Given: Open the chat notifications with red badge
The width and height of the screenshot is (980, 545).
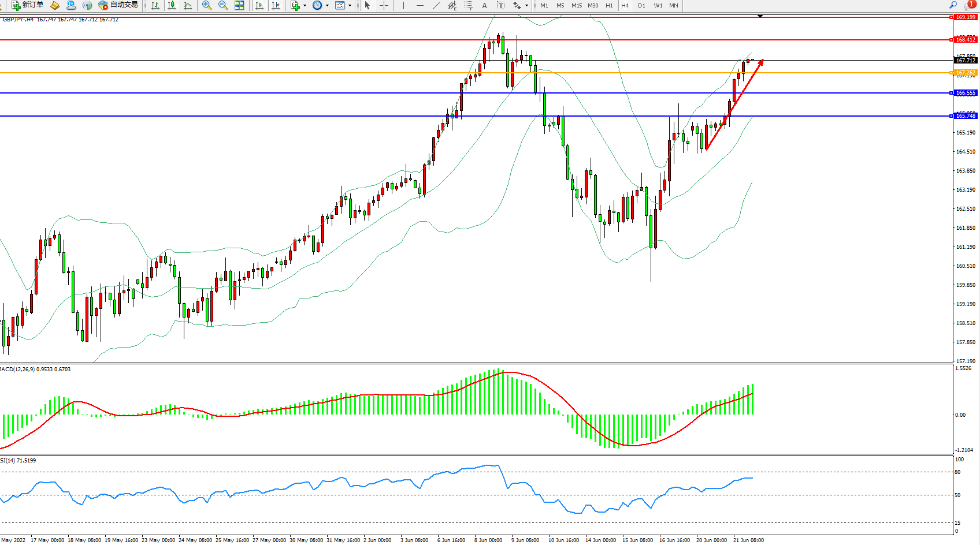Looking at the screenshot, I should click(x=969, y=5).
